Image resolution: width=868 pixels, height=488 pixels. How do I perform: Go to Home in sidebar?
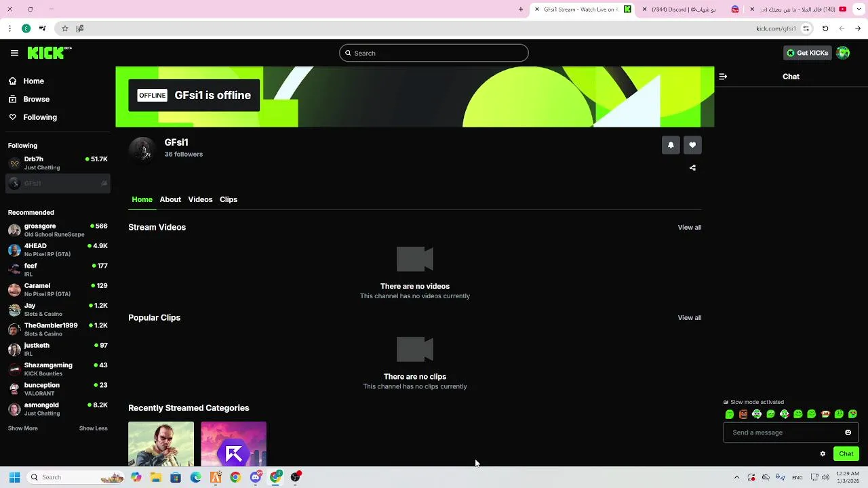26,81
